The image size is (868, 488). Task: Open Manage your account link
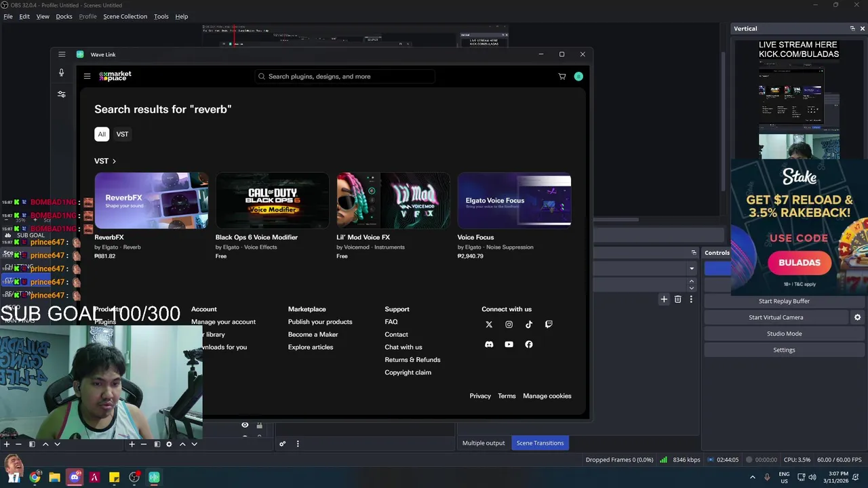(223, 322)
